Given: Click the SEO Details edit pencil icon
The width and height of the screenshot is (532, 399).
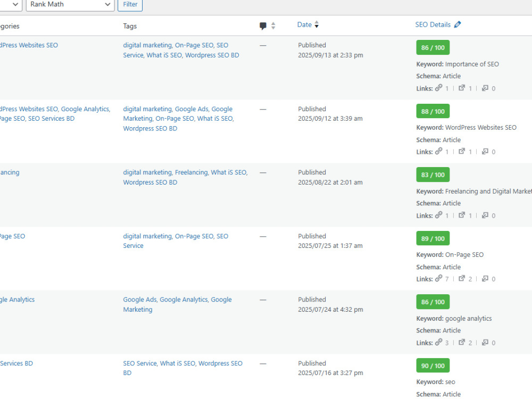Looking at the screenshot, I should click(x=458, y=24).
